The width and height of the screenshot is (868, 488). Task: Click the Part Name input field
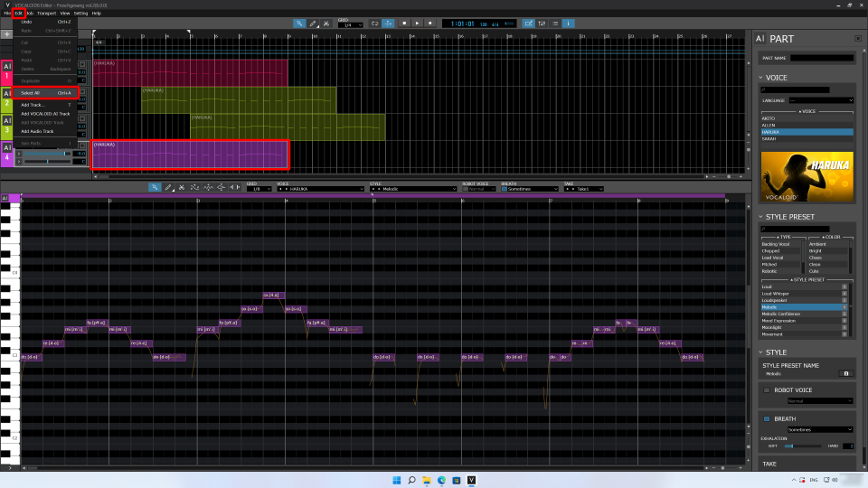[821, 58]
